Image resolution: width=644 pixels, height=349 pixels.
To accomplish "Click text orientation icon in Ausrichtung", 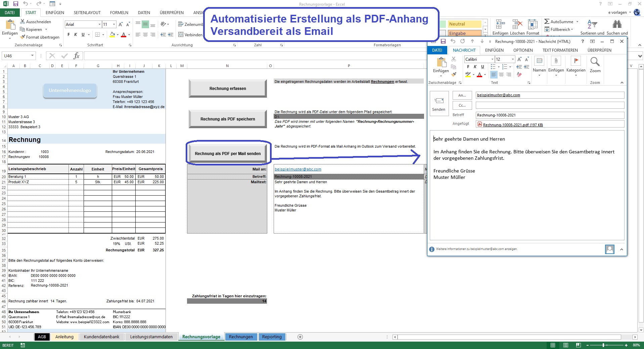I will 164,24.
